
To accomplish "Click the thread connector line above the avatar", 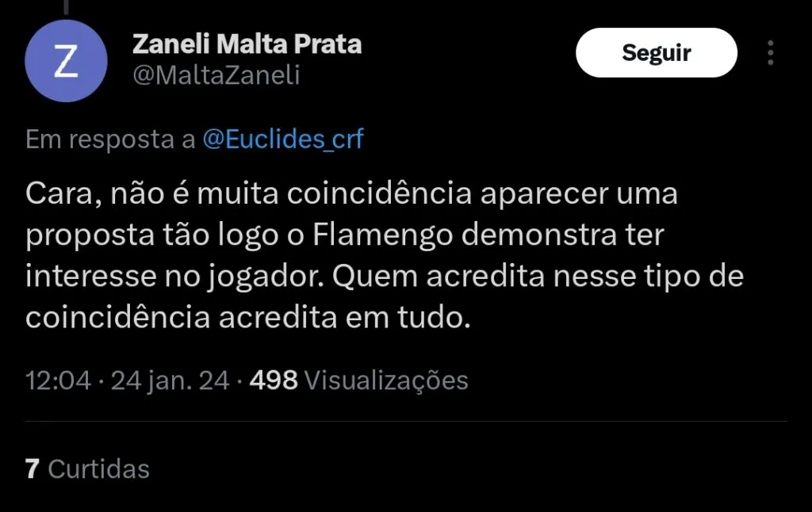I will pyautogui.click(x=66, y=5).
